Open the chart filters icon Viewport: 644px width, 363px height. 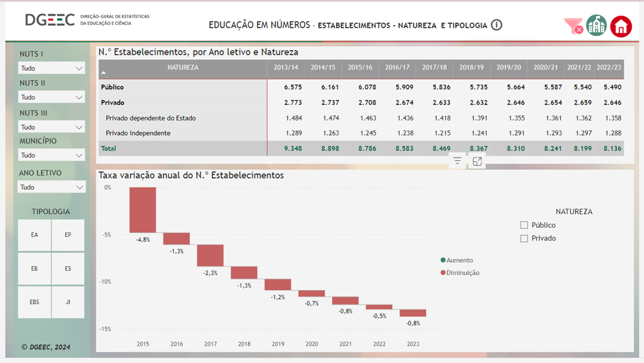[457, 162]
